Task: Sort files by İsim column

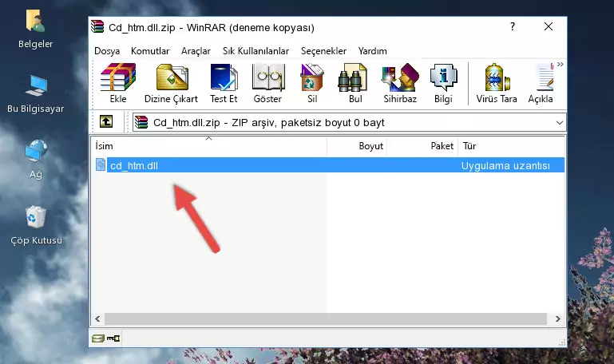Action: (210, 146)
